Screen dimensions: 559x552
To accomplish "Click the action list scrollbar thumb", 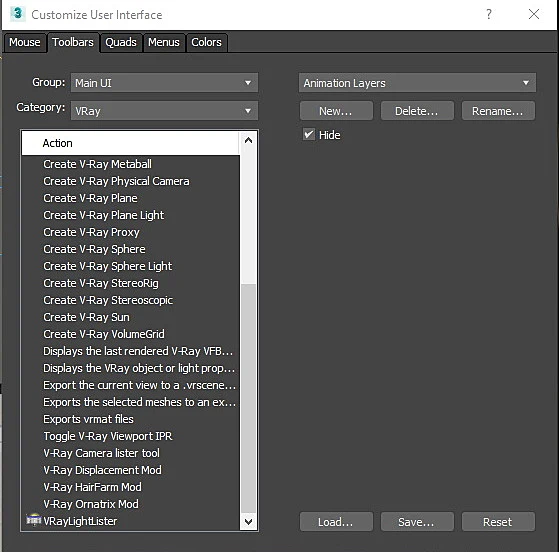I will pyautogui.click(x=248, y=399).
